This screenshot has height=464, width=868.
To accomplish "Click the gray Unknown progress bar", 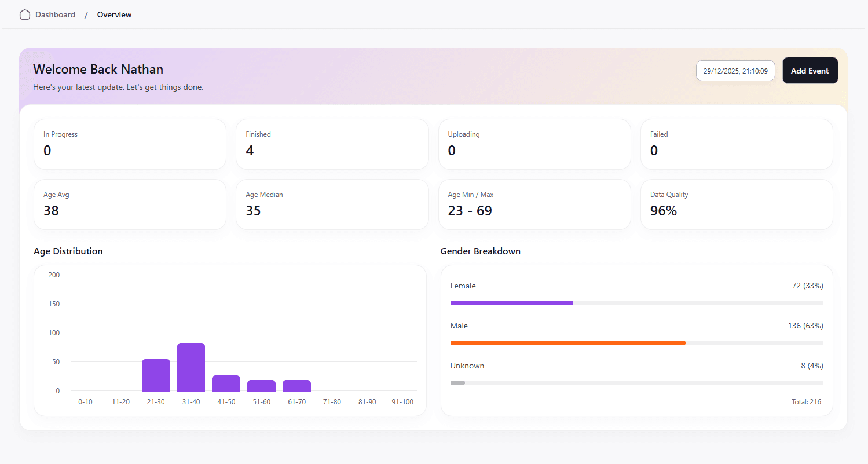I will pos(457,383).
